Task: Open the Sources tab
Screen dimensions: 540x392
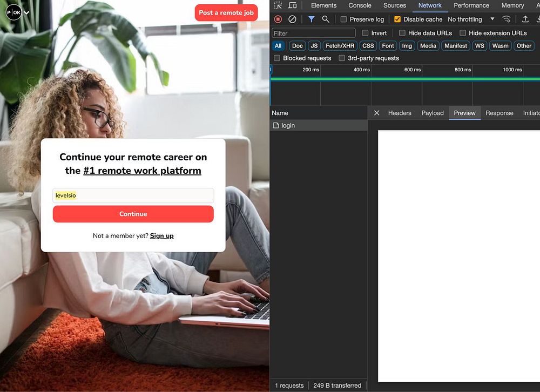Action: click(395, 5)
